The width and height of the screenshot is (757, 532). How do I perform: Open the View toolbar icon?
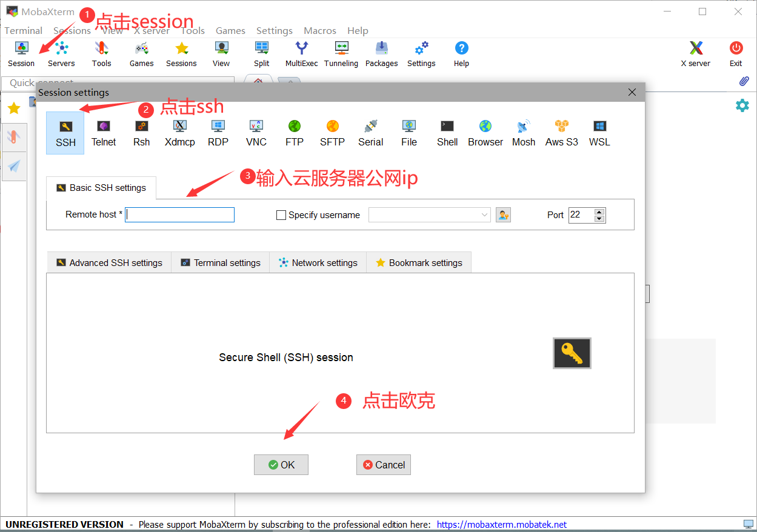pos(221,54)
